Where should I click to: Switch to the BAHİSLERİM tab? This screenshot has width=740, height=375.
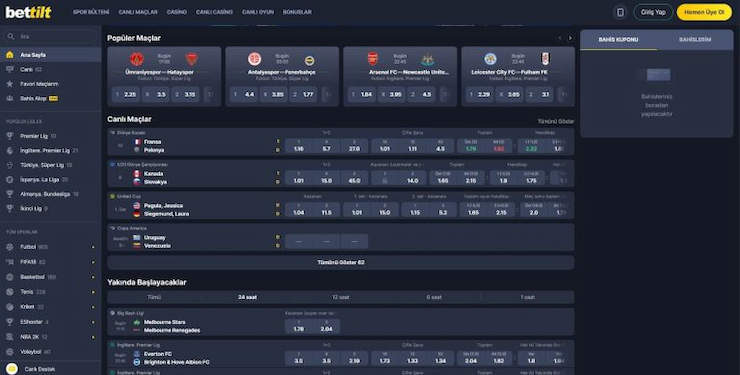coord(695,40)
